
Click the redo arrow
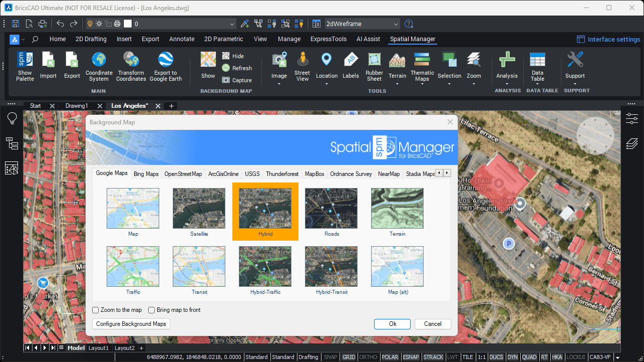(74, 24)
